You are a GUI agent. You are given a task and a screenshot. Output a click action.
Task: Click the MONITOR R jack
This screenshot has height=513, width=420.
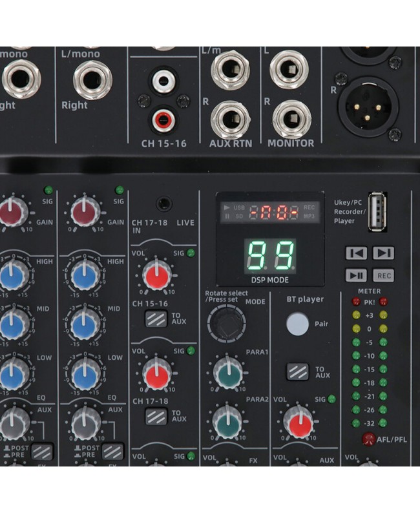(291, 119)
